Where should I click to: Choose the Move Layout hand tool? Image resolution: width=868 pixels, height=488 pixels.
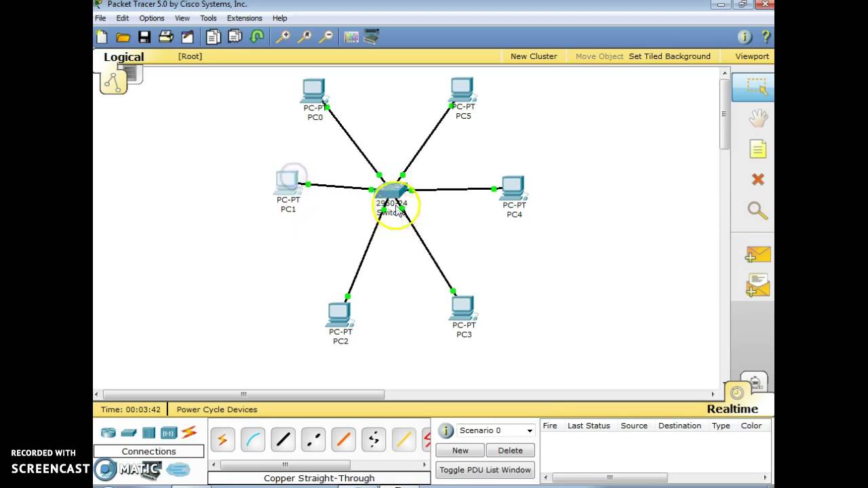(x=757, y=119)
